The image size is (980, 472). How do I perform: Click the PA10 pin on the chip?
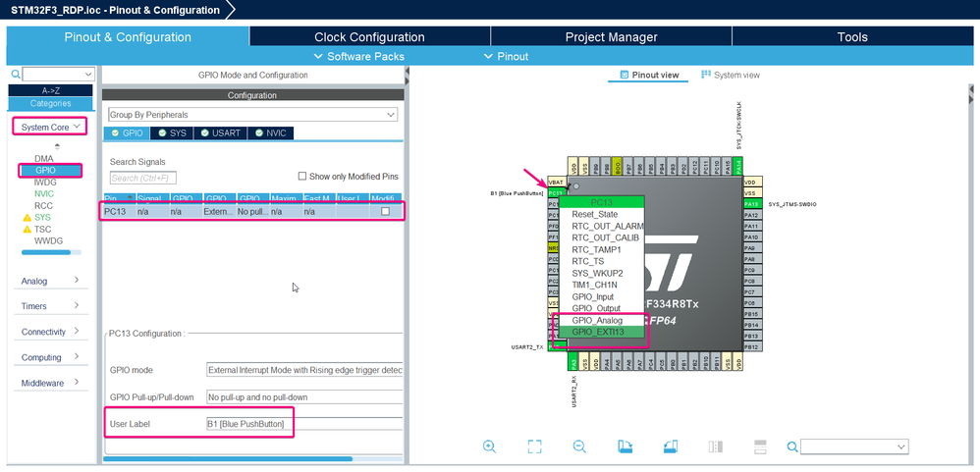click(x=752, y=237)
